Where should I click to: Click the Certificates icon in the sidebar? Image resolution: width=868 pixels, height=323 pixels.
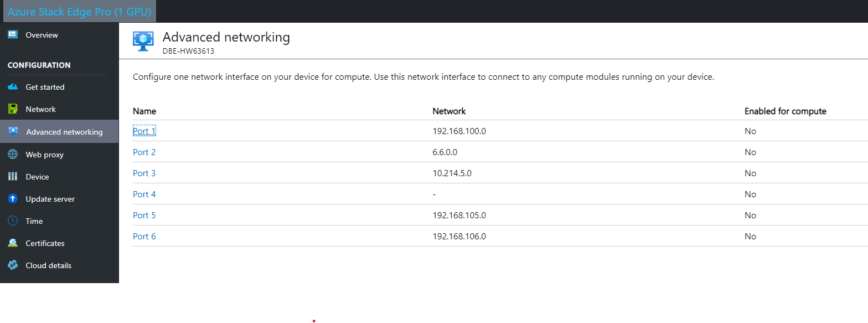(12, 243)
